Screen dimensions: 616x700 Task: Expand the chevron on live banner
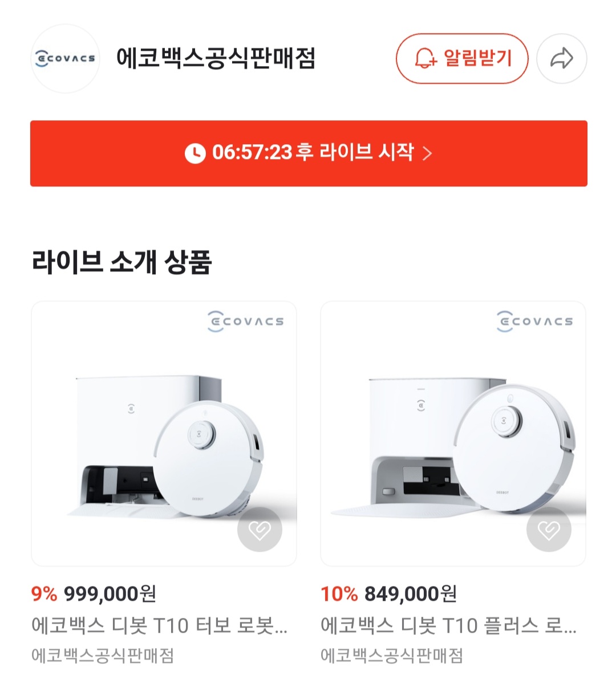[427, 153]
